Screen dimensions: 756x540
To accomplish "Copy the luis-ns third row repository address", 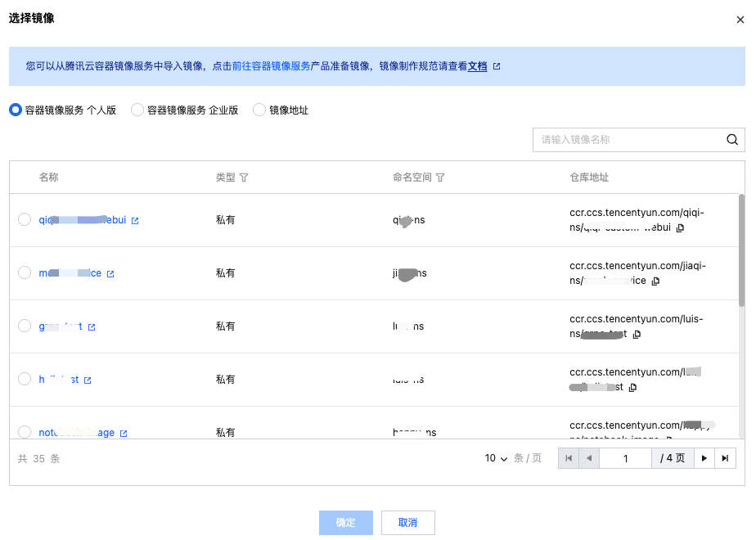I will (x=637, y=335).
